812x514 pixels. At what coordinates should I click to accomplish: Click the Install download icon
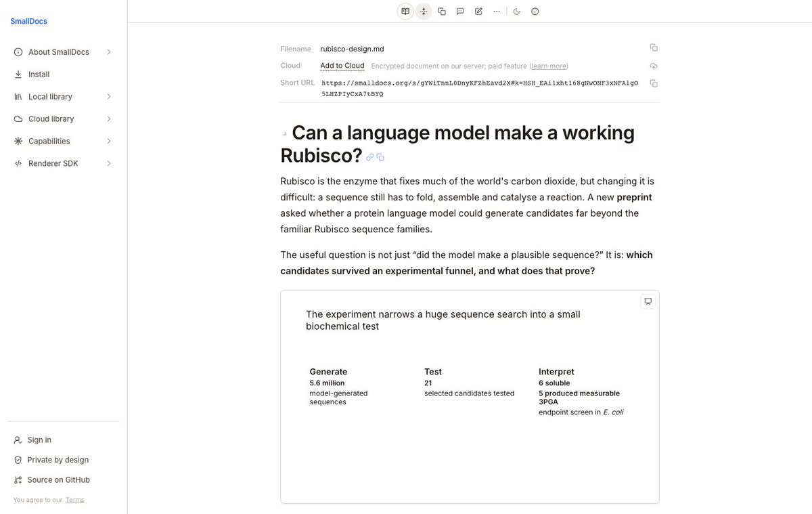coord(18,74)
